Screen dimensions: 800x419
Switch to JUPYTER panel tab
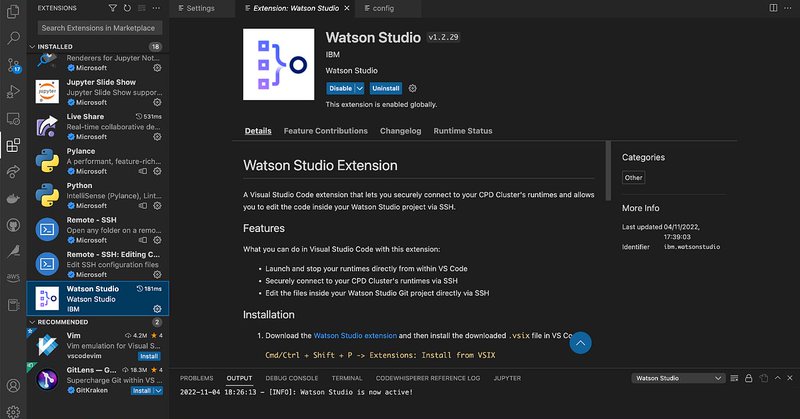(x=507, y=378)
